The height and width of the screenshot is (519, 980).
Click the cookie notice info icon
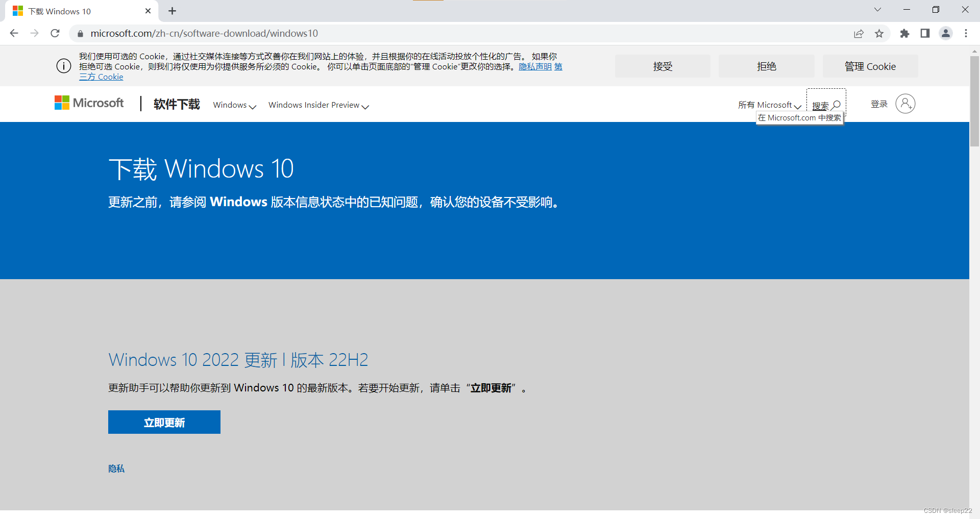[x=63, y=66]
